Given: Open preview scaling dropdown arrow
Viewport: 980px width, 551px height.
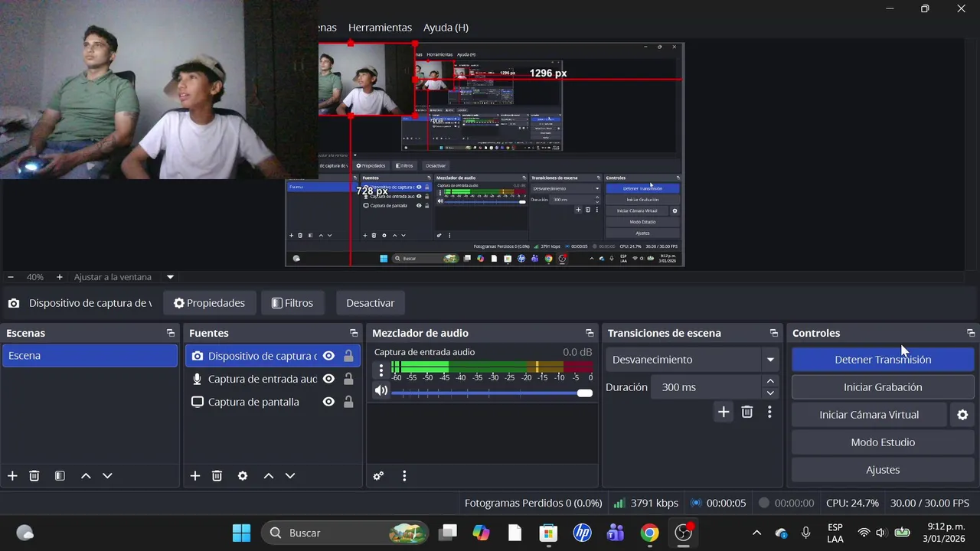Looking at the screenshot, I should (170, 277).
